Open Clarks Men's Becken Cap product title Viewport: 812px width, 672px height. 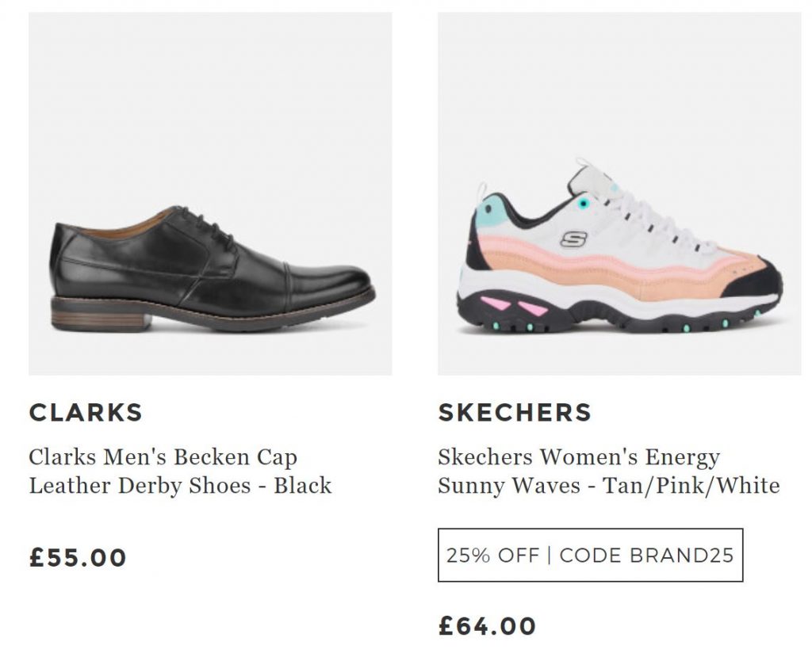tap(163, 458)
